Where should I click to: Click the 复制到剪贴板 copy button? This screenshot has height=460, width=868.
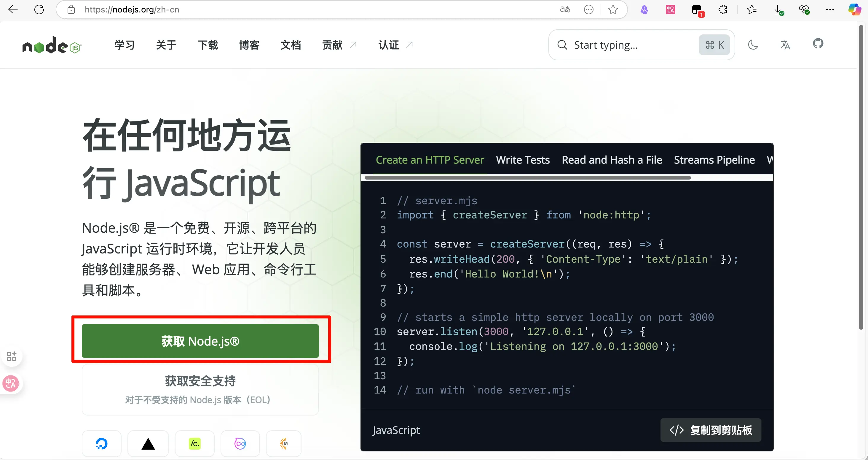(711, 430)
